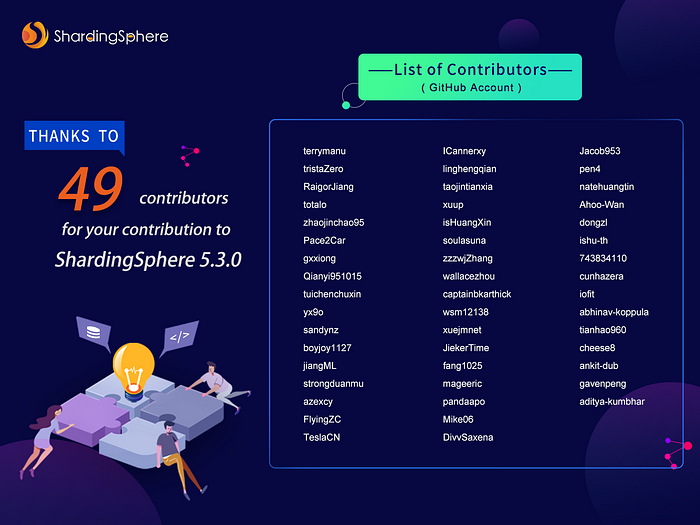
Task: Click the person sitting on puzzle piece
Action: tap(170, 447)
